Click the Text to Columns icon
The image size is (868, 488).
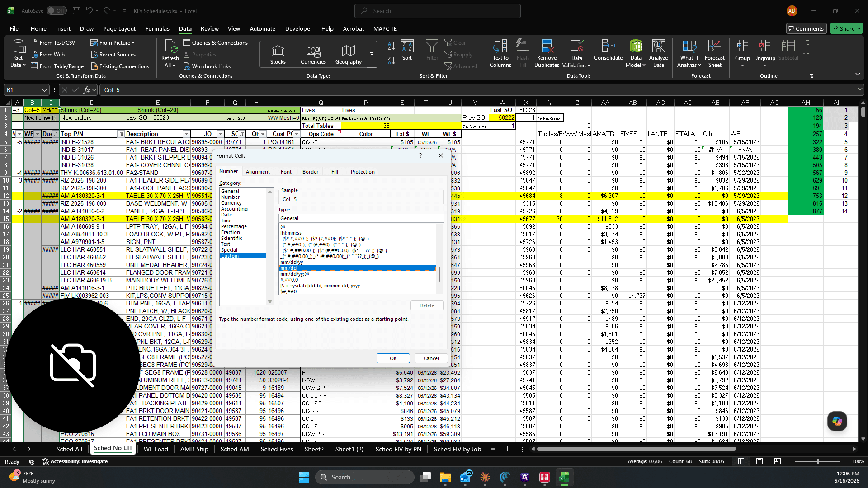500,53
